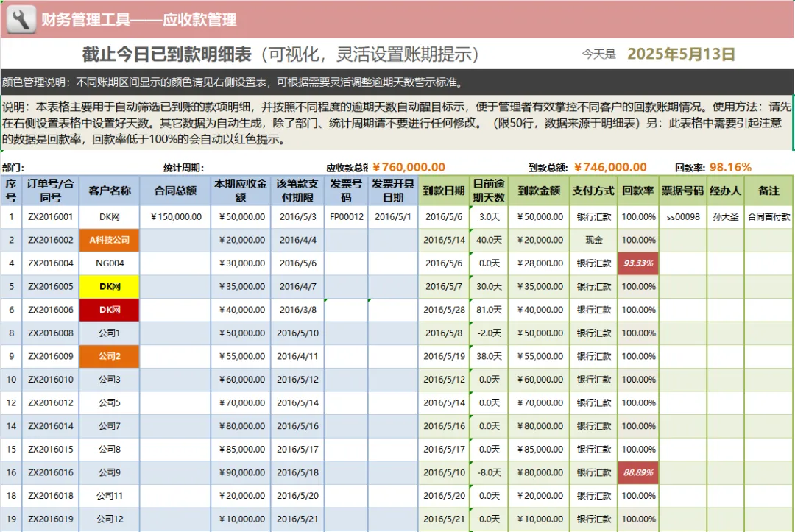Select the 目前逾期天数 column header
The width and height of the screenshot is (795, 532).
coord(490,191)
